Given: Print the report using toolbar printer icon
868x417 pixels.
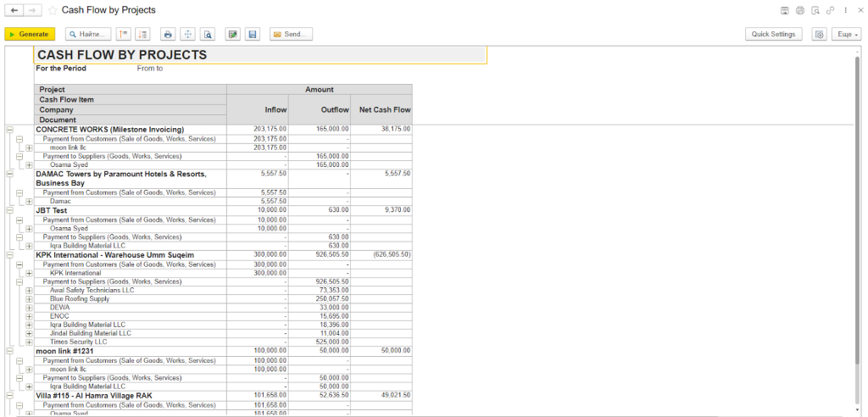Looking at the screenshot, I should (168, 34).
